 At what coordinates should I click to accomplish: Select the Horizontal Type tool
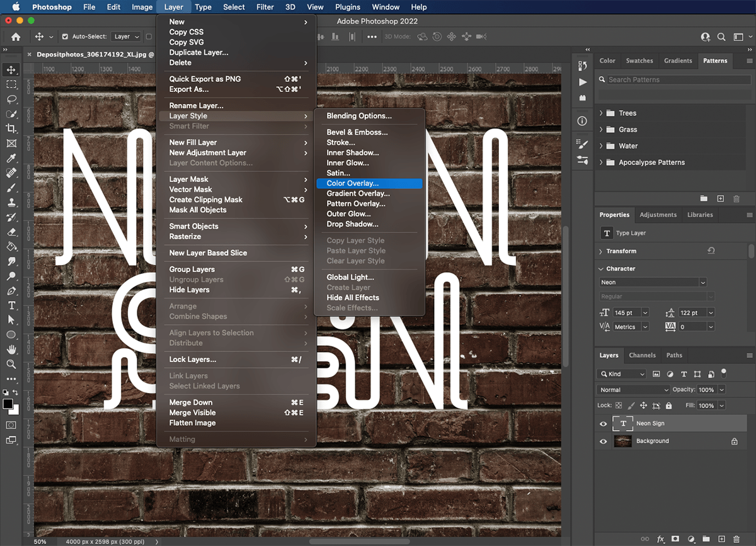point(10,306)
